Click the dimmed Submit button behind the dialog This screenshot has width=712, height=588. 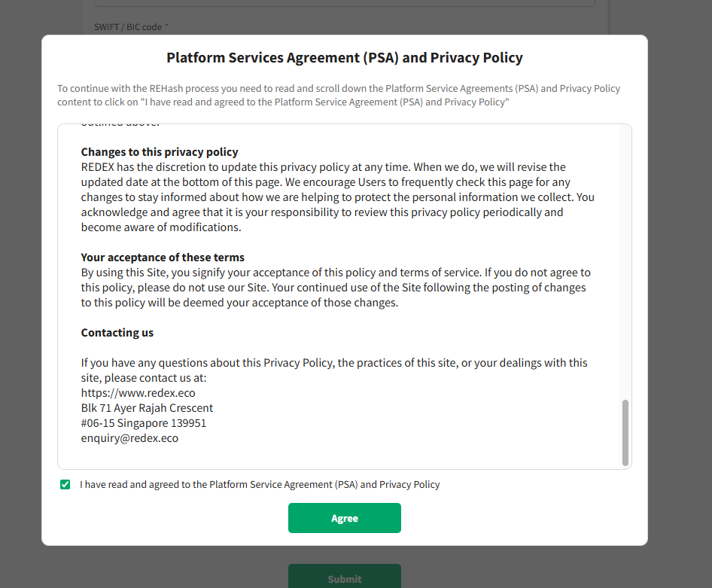tap(344, 578)
